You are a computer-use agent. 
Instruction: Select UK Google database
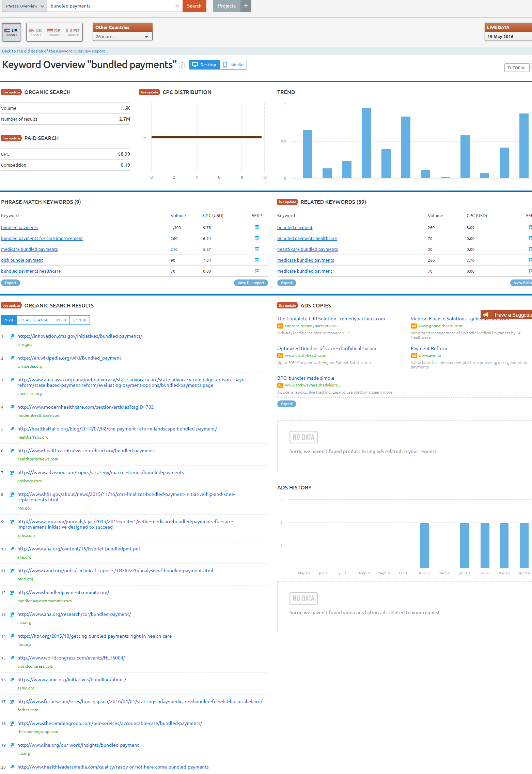tap(35, 32)
